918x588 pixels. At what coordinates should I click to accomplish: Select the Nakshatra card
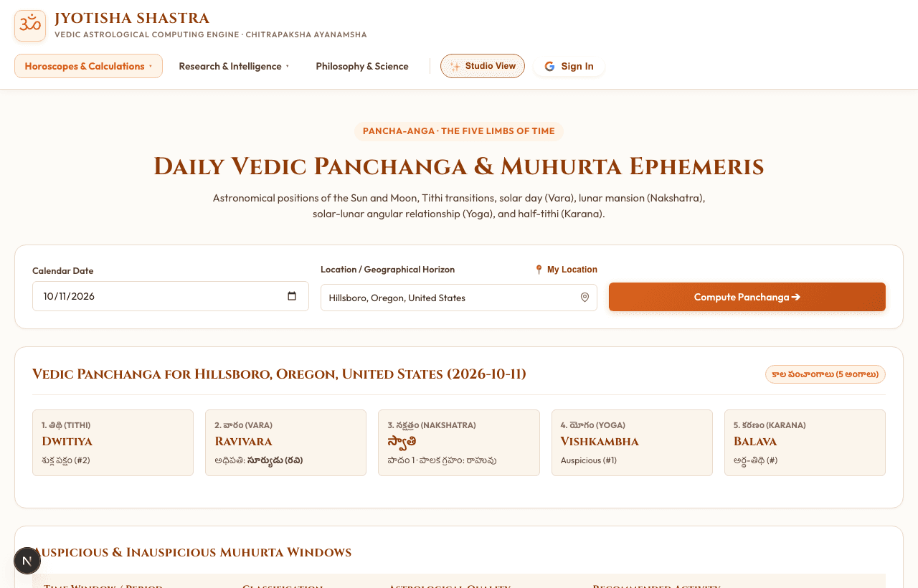click(x=459, y=442)
